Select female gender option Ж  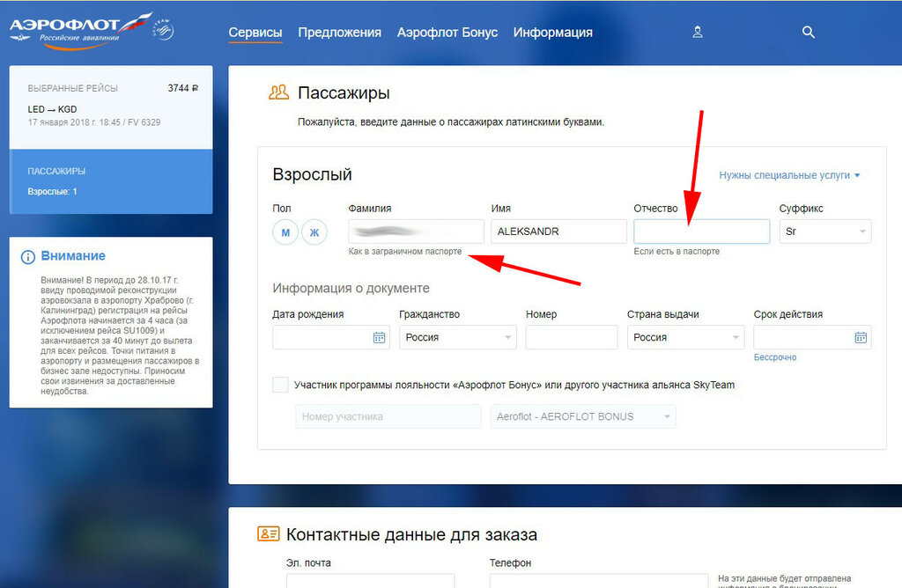[x=314, y=232]
